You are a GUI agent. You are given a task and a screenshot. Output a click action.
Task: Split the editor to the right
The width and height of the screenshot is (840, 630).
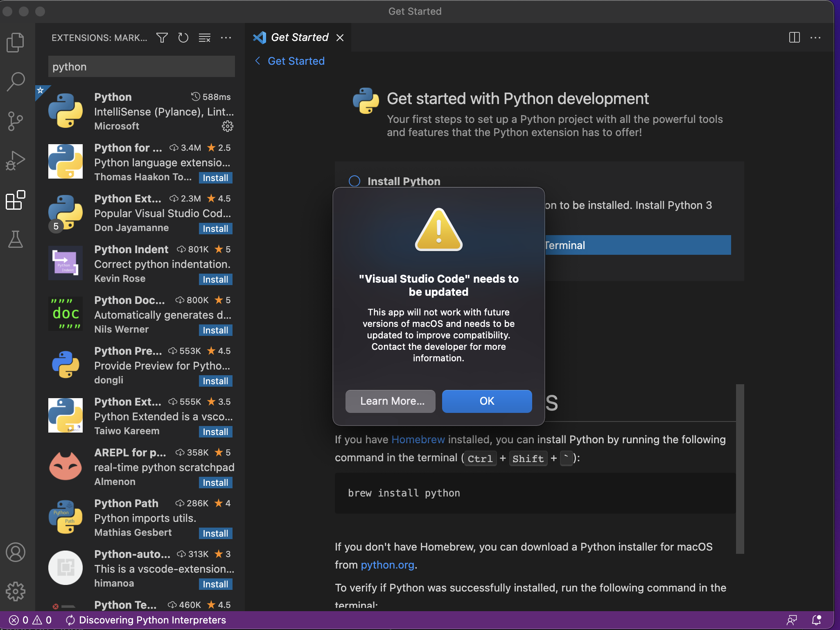click(x=794, y=38)
